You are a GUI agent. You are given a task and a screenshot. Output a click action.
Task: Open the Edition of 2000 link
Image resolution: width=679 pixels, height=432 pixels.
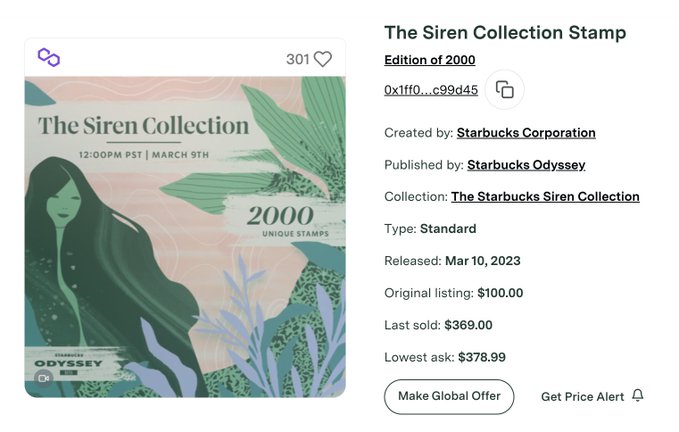[x=430, y=60]
